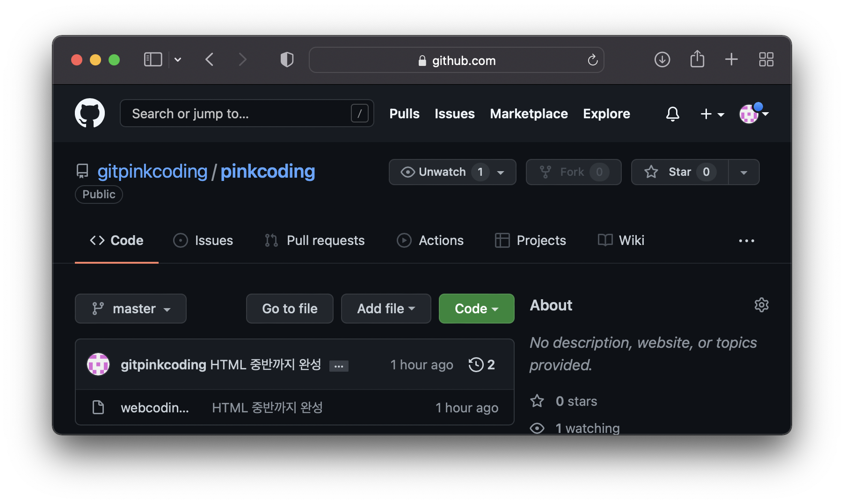This screenshot has height=504, width=844.
Task: Open Issues in the top navigation
Action: pos(454,114)
